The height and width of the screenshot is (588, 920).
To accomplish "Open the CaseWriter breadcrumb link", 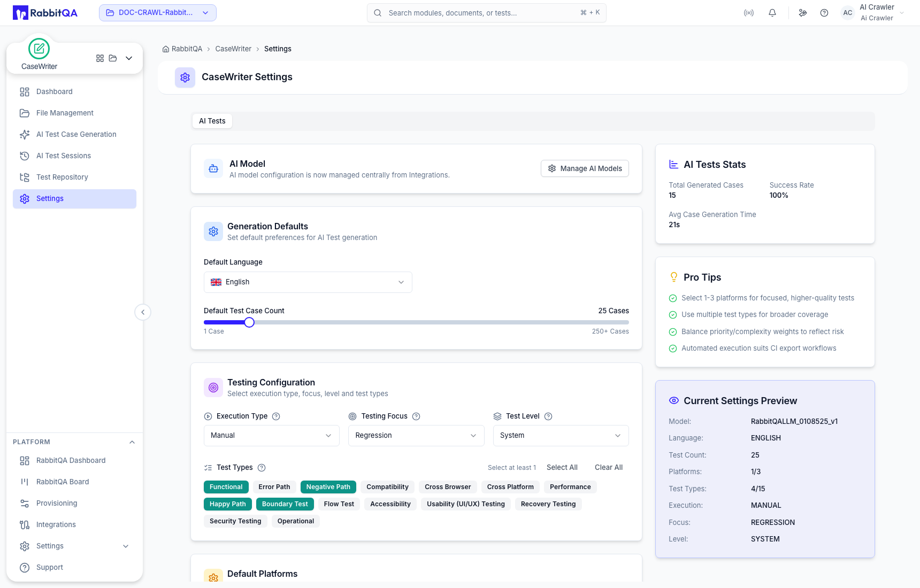I will point(233,49).
